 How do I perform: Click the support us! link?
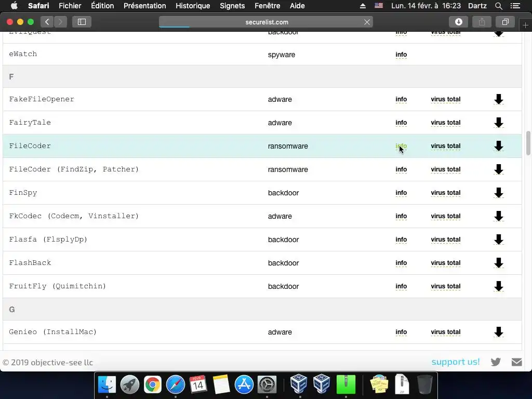tap(455, 362)
